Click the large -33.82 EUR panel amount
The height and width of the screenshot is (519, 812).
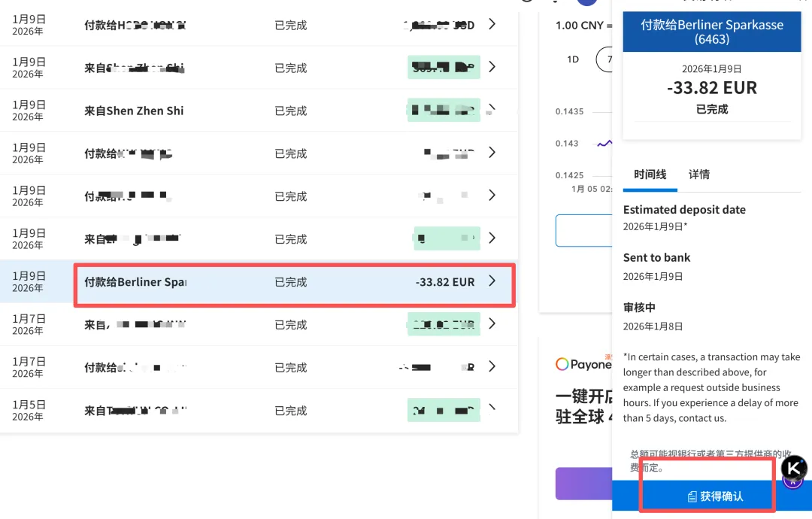point(712,87)
